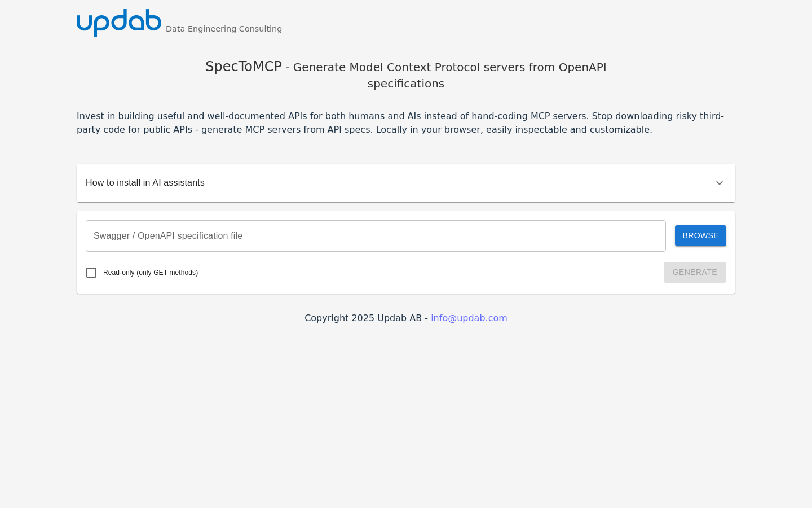Open the 'How to install in AI assistants' panel
Image resolution: width=812 pixels, height=508 pixels.
(x=406, y=183)
